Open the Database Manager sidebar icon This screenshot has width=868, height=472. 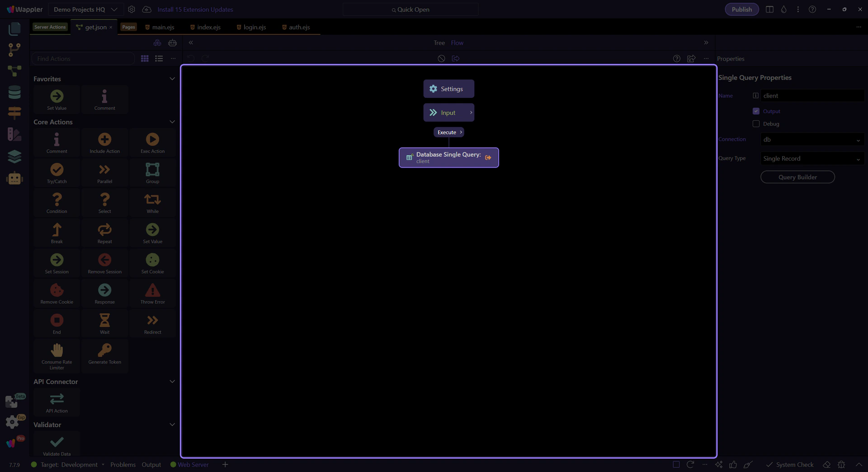(14, 92)
